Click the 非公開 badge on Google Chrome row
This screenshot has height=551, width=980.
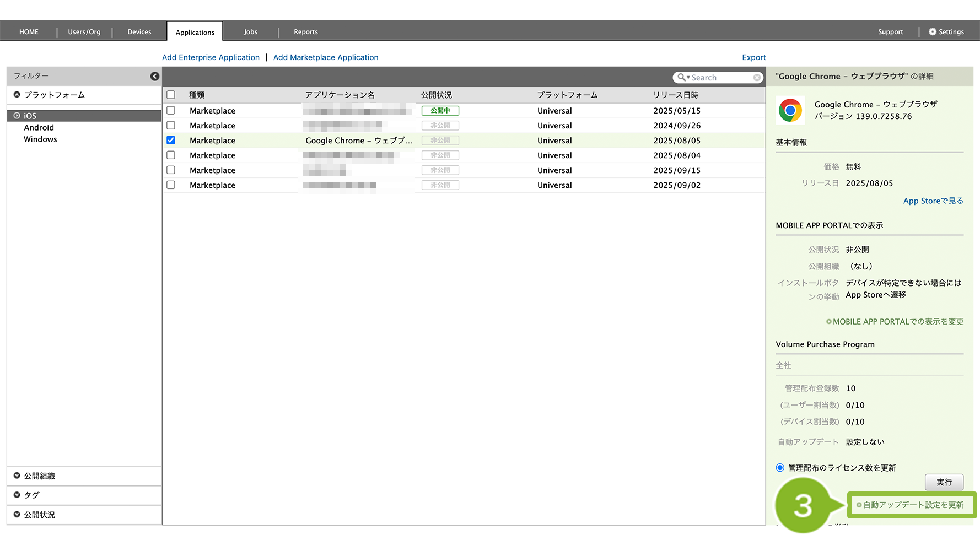point(440,141)
